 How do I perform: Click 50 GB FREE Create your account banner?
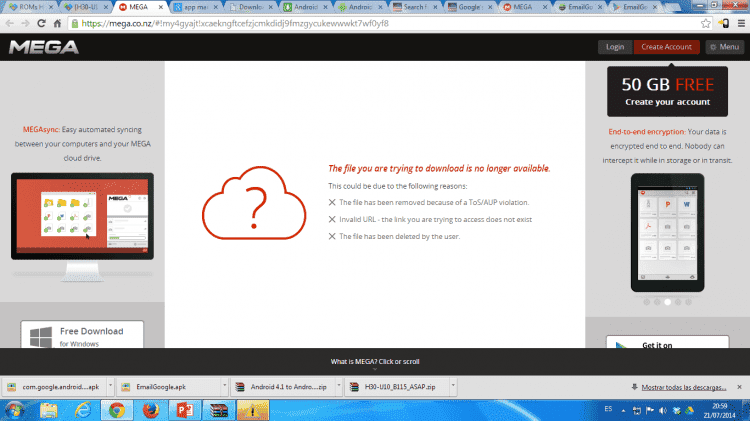(x=667, y=91)
